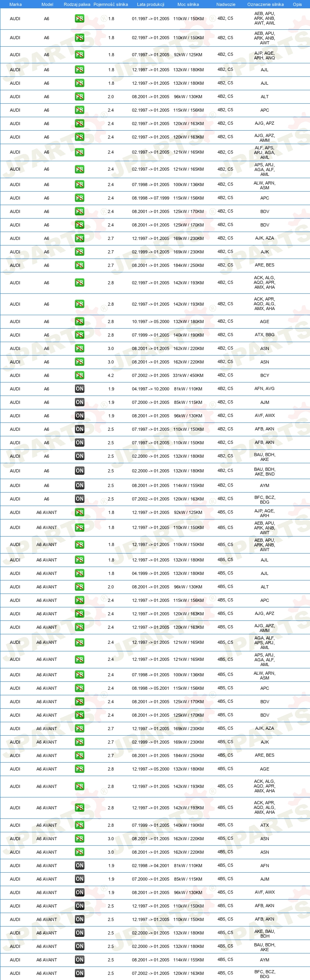Select the '04.1999 -> 01.2005' production years cell
The width and height of the screenshot is (310, 980).
tap(151, 573)
